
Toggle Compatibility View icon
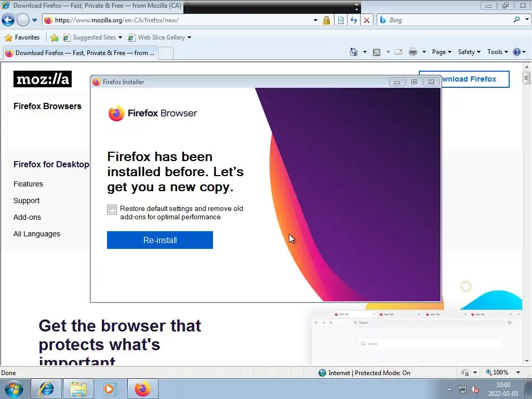click(341, 20)
